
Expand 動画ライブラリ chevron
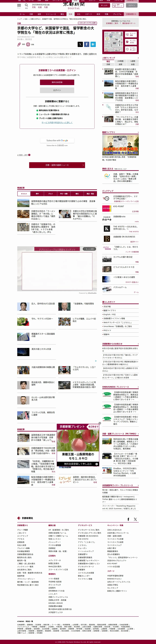[138, 132]
